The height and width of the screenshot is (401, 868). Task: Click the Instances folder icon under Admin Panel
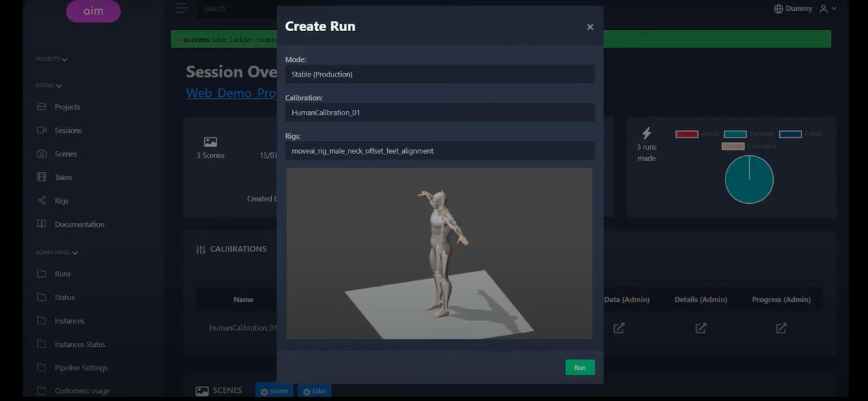tap(42, 320)
